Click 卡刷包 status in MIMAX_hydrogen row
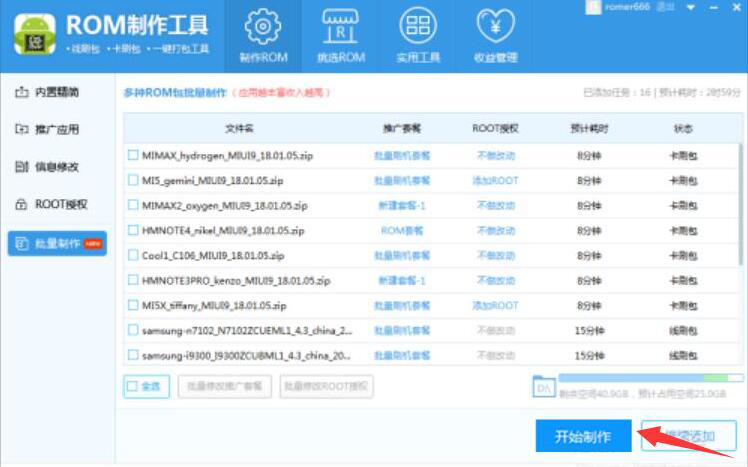The height and width of the screenshot is (467, 748). coord(683,156)
